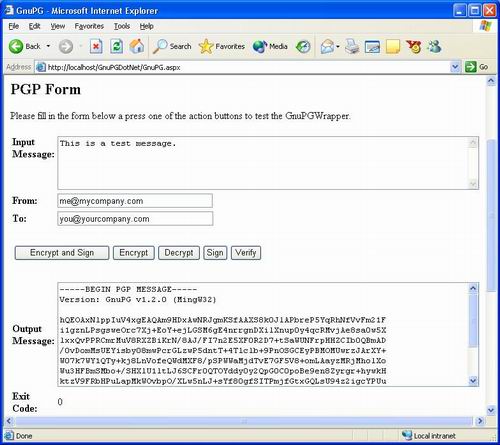Screen dimensions: 500x445
Task: Open the Tools menu
Action: (122, 26)
